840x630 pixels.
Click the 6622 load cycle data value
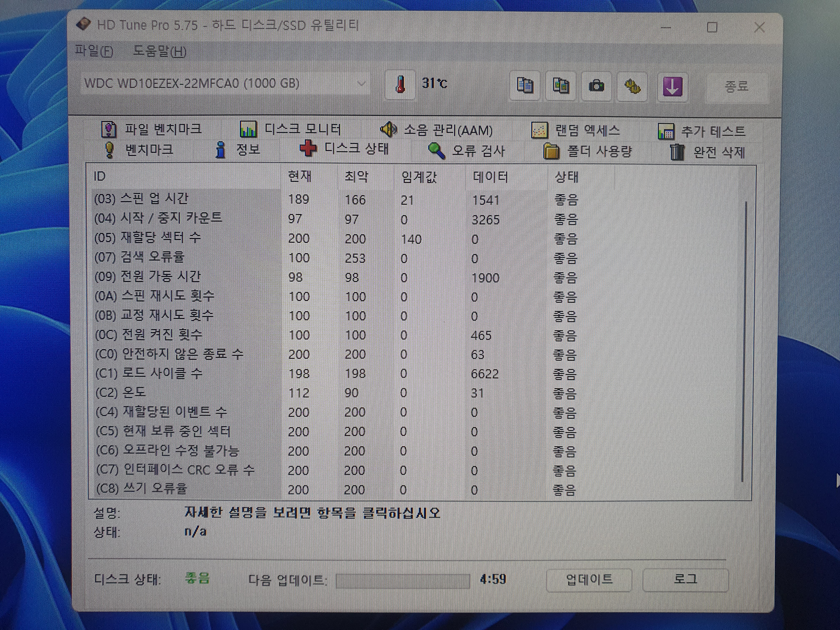pos(485,374)
